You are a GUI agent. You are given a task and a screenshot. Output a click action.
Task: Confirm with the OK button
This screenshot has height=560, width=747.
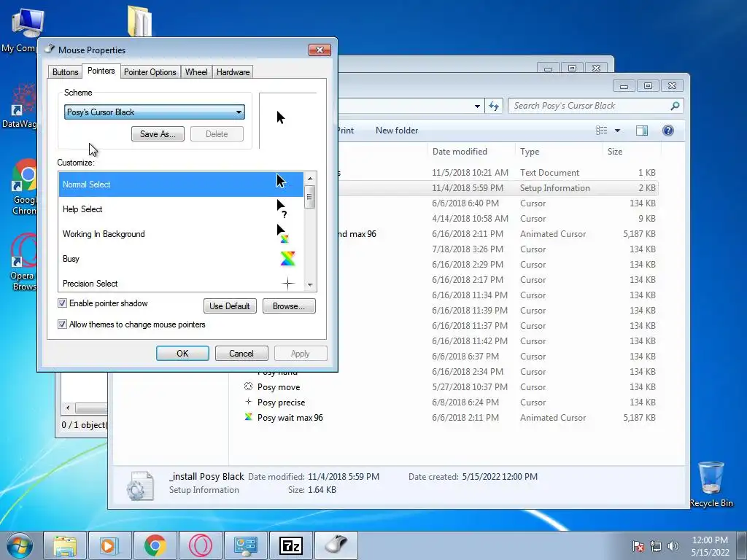click(182, 354)
